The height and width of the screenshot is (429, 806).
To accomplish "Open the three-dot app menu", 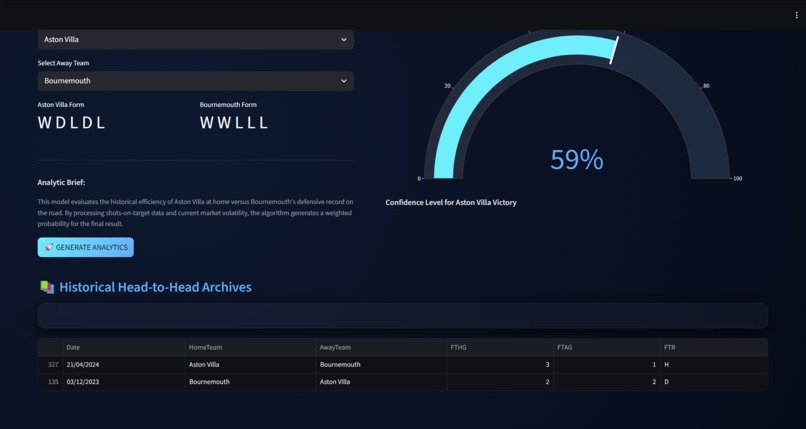I will click(796, 15).
